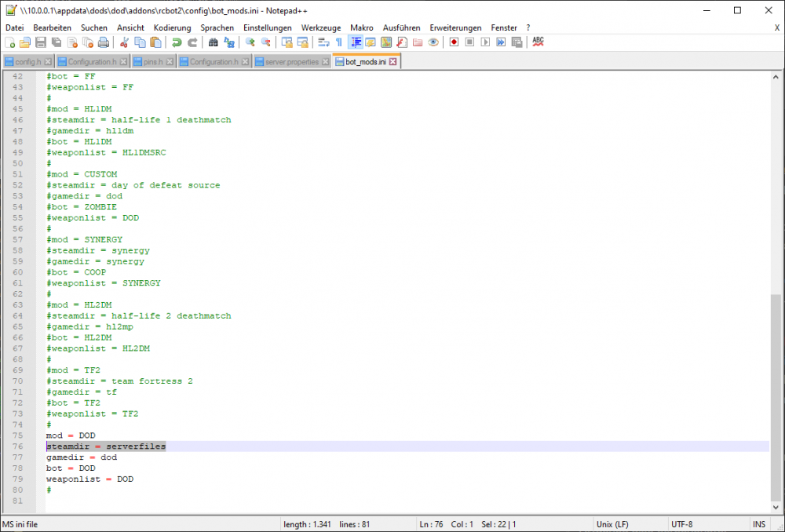Toggle INS insert mode in status bar
This screenshot has height=532, width=785.
pyautogui.click(x=759, y=524)
